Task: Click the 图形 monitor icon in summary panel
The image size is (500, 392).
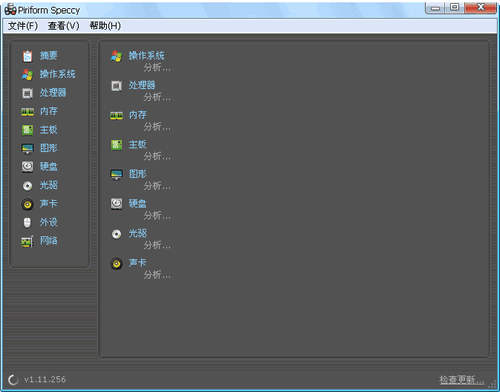Action: coord(116,174)
